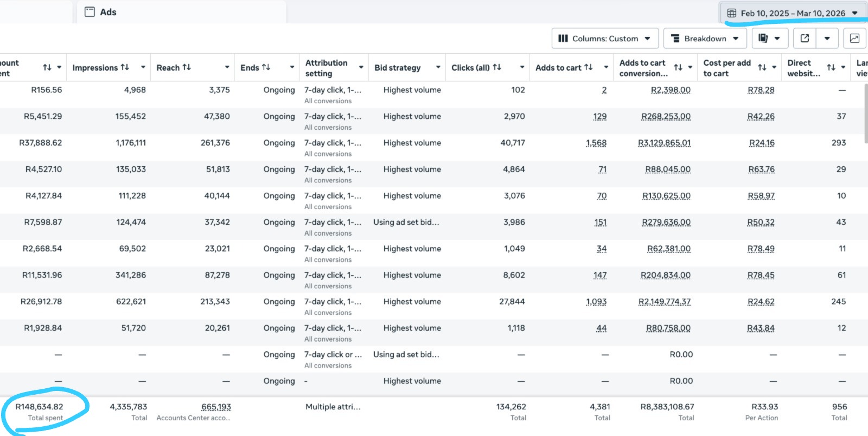
Task: Click the 1,568 adds to cart link
Action: coord(596,143)
